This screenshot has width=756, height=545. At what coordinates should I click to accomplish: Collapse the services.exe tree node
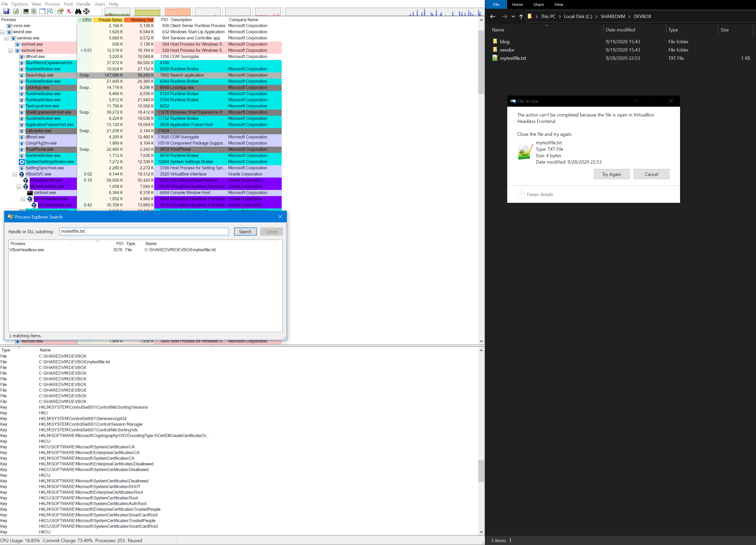click(x=7, y=38)
